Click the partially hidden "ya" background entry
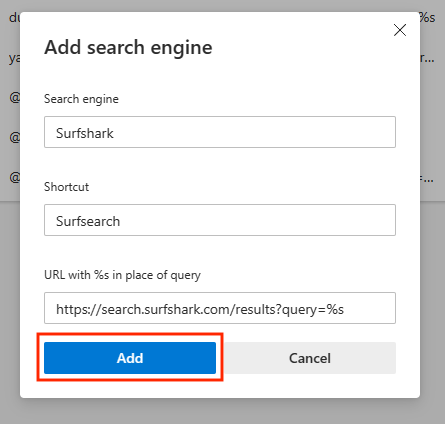 click(14, 59)
